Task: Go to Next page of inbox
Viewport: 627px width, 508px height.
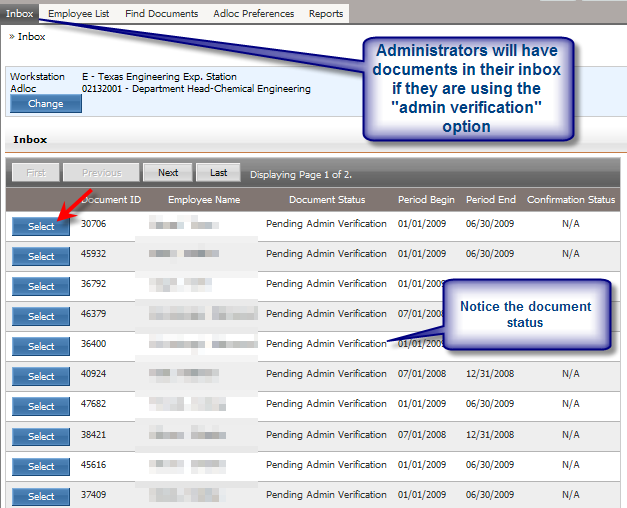Action: [x=168, y=173]
